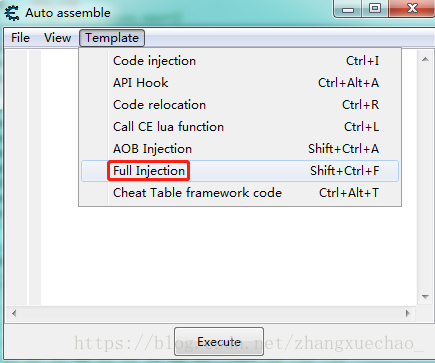Click vertical scrollbar up arrow

tap(425, 59)
